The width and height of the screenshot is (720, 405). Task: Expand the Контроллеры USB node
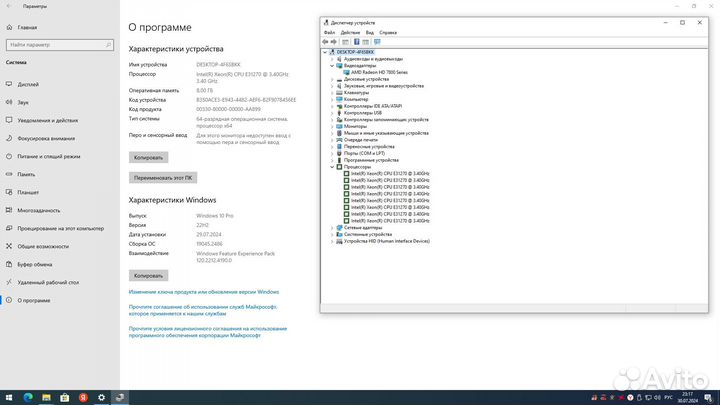(332, 113)
